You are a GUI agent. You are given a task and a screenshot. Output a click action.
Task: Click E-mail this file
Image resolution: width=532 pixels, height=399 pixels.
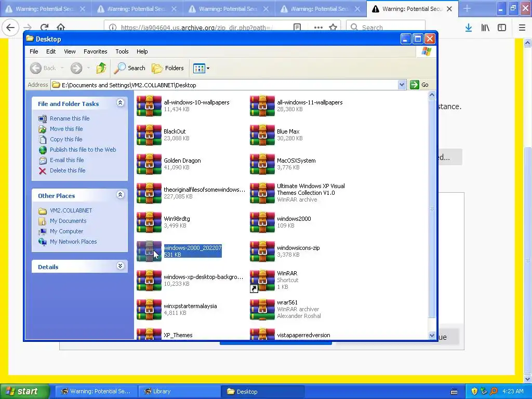click(67, 160)
